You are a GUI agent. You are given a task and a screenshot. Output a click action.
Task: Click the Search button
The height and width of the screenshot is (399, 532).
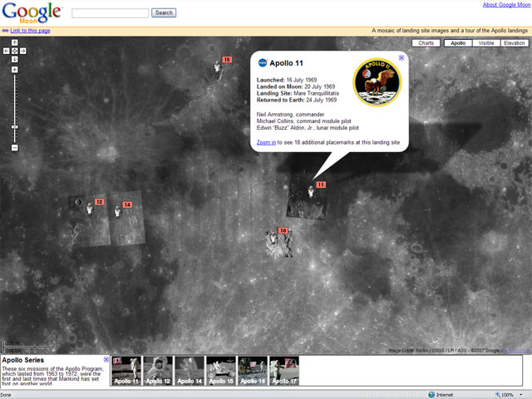coord(164,13)
